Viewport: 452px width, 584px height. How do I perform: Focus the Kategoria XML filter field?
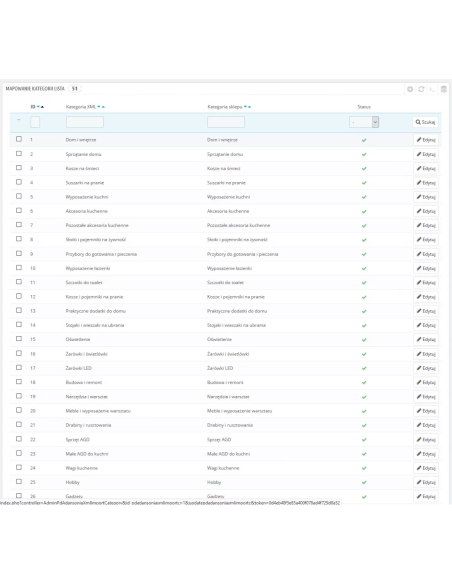(85, 122)
